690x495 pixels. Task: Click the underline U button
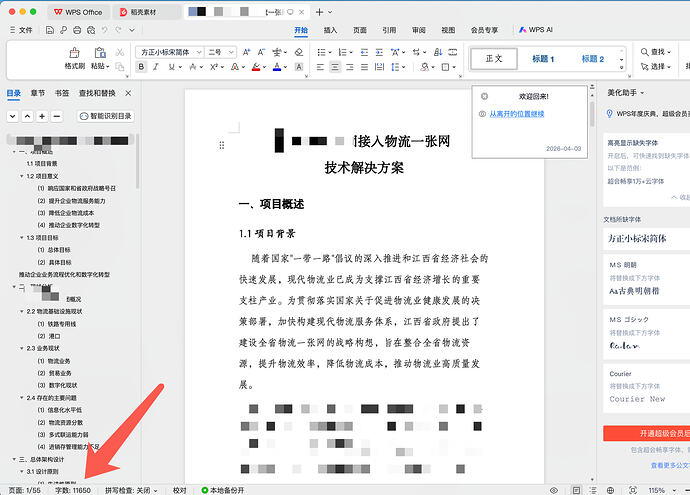pos(172,67)
